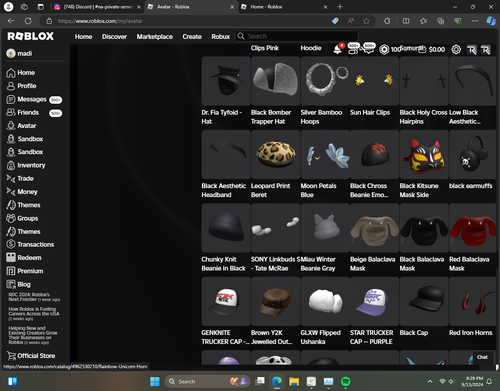Select the Beige Balaclava Mask
This screenshot has height=391, width=500.
click(374, 228)
